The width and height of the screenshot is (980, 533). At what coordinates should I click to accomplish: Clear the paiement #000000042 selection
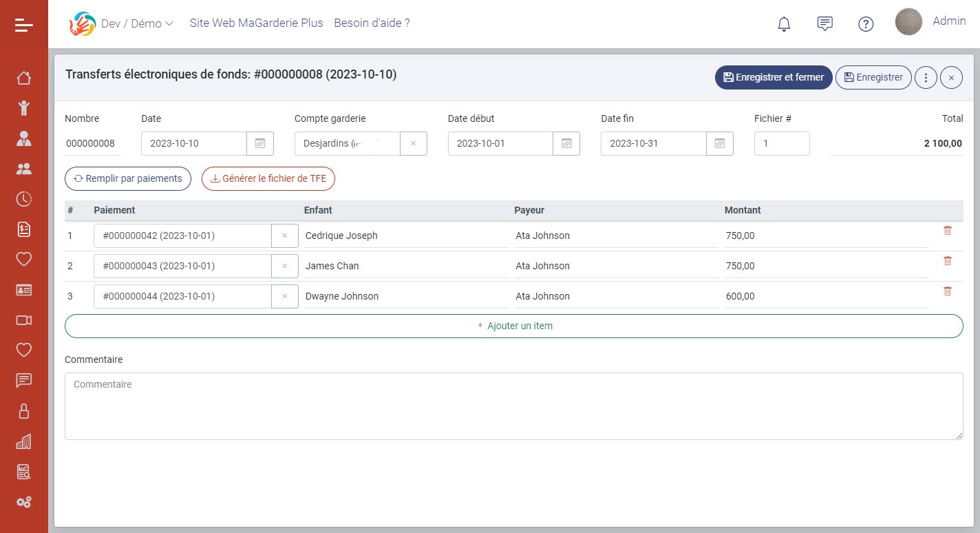pos(285,235)
